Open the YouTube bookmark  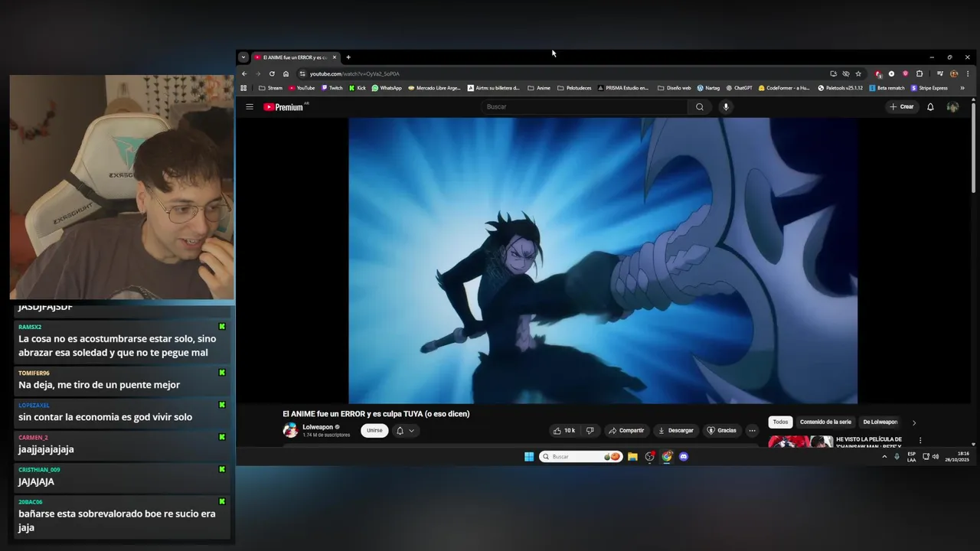(x=302, y=88)
